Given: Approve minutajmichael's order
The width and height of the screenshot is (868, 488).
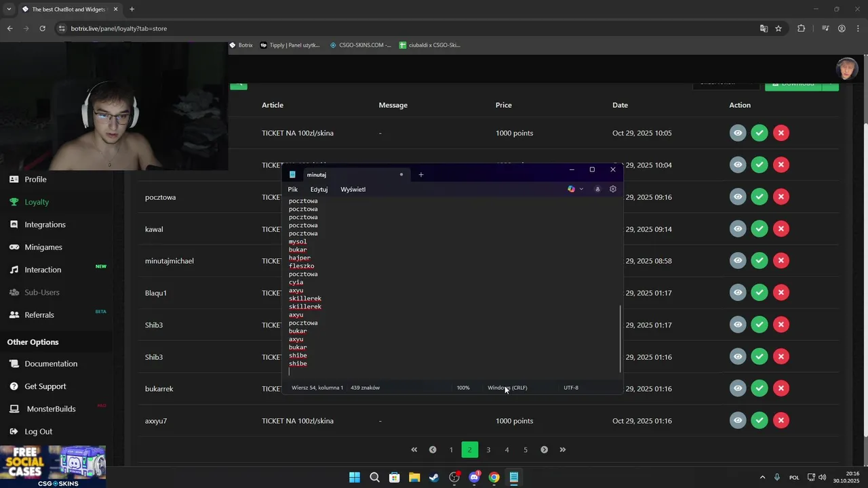Looking at the screenshot, I should [x=759, y=260].
